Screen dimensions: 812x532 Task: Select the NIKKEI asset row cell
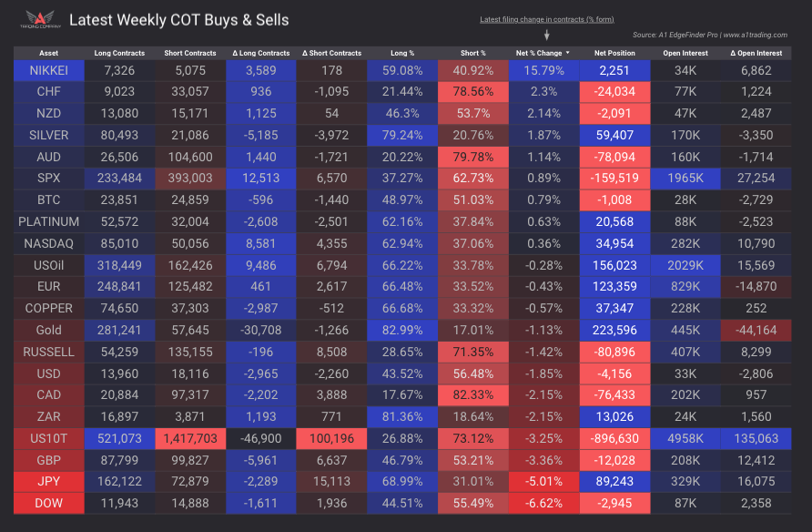tap(48, 70)
